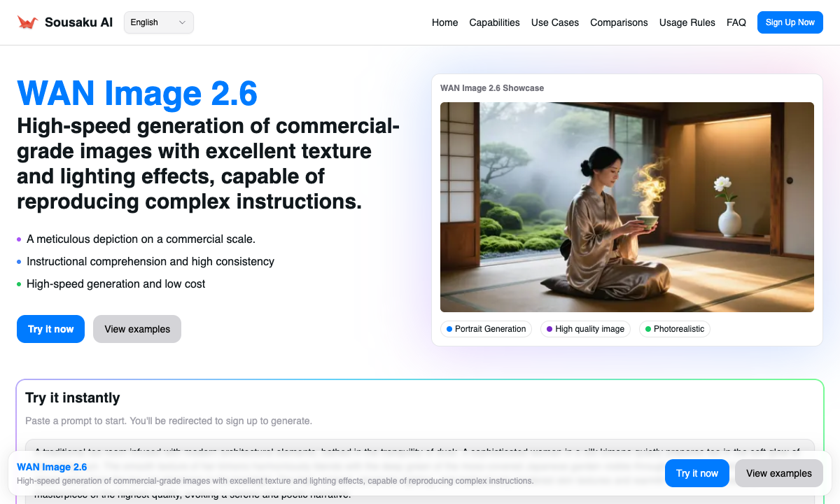Click the Sousaku AI brand name text
The image size is (840, 504).
pos(78,22)
